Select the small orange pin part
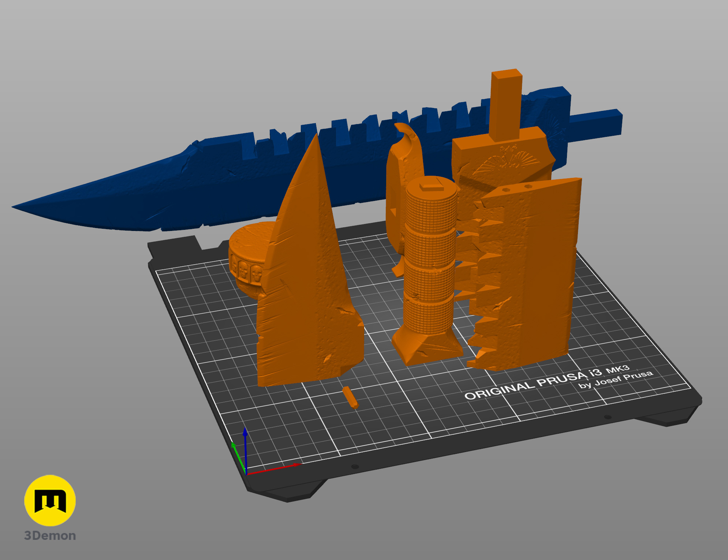This screenshot has height=560, width=728. point(350,397)
